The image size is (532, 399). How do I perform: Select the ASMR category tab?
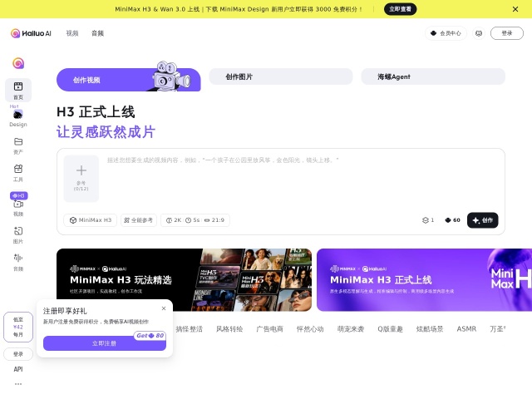[x=466, y=329]
